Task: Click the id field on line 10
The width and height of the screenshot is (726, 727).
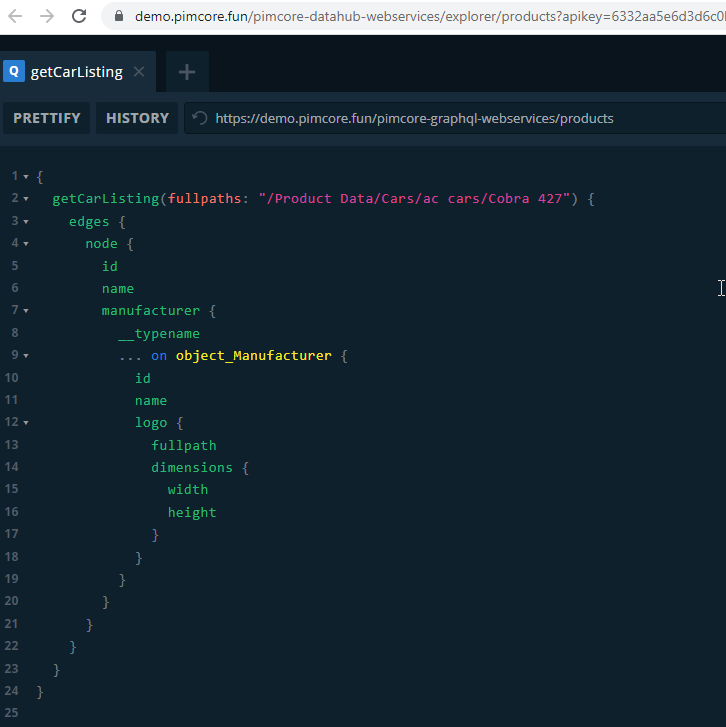Action: pyautogui.click(x=143, y=378)
